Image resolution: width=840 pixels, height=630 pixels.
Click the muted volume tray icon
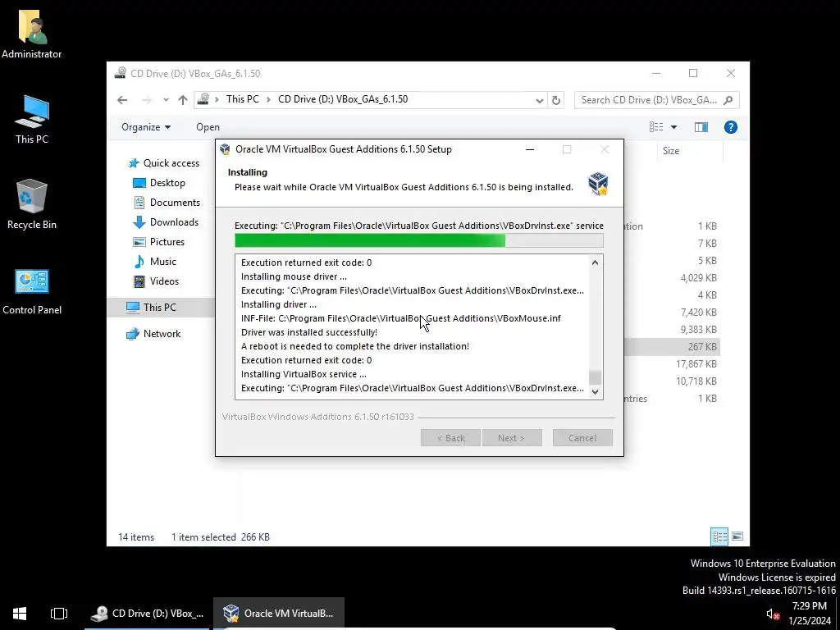tap(773, 614)
